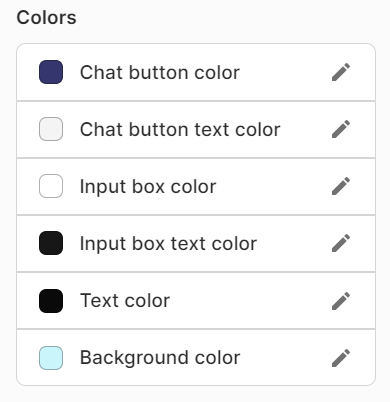Viewport: 390px width, 402px height.
Task: Click the "Background color" label
Action: (160, 358)
